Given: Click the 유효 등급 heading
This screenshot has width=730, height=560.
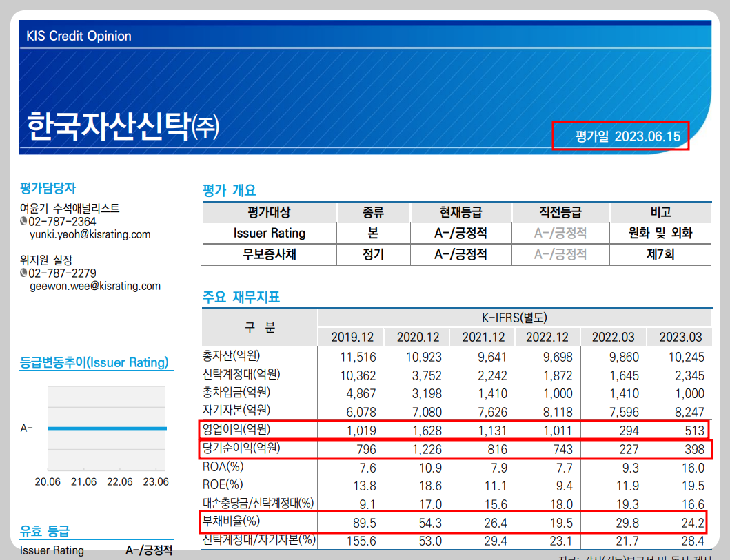Looking at the screenshot, I should click(45, 530).
